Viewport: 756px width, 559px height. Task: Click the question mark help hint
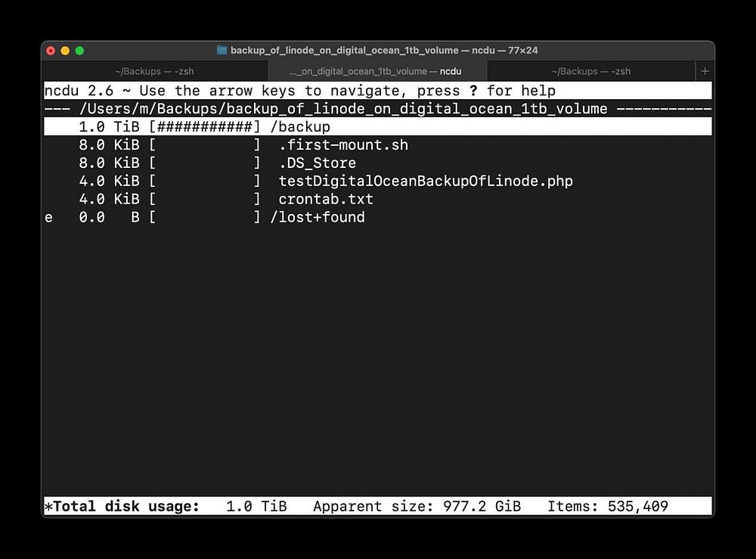(x=473, y=91)
